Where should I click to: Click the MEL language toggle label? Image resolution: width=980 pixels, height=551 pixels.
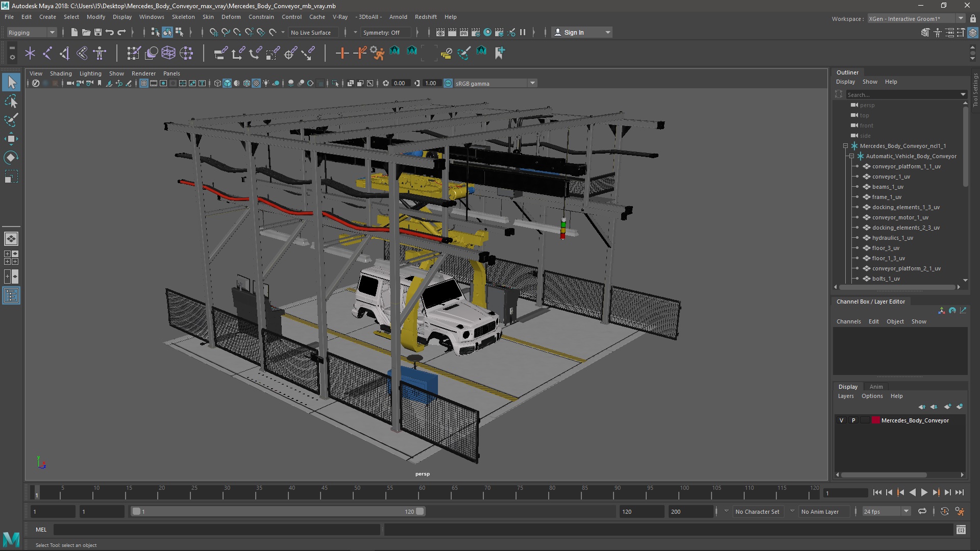[41, 530]
